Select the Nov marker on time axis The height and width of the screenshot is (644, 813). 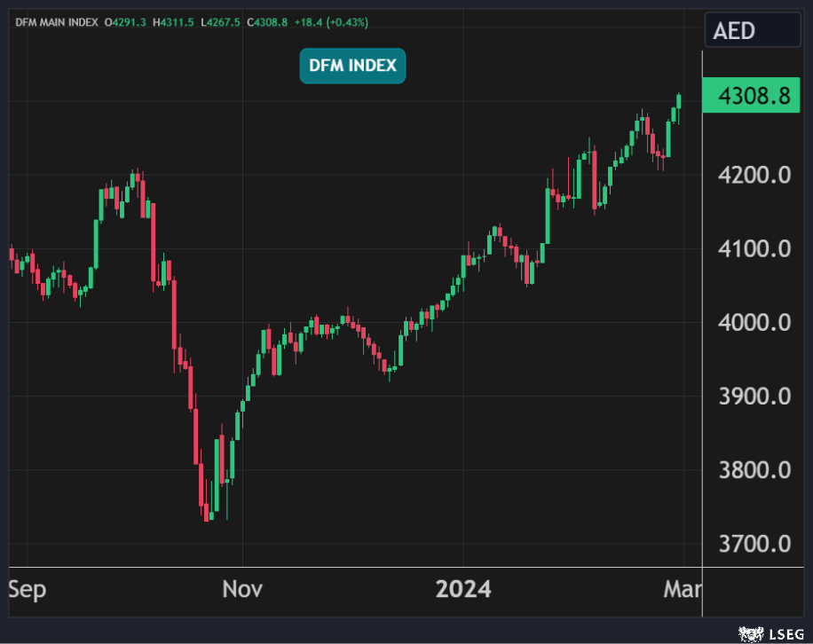tap(241, 589)
